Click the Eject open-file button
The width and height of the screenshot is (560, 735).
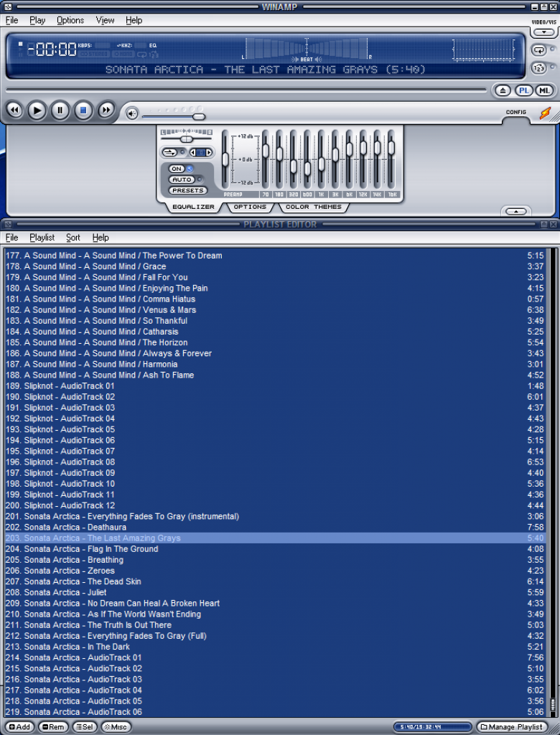point(503,91)
